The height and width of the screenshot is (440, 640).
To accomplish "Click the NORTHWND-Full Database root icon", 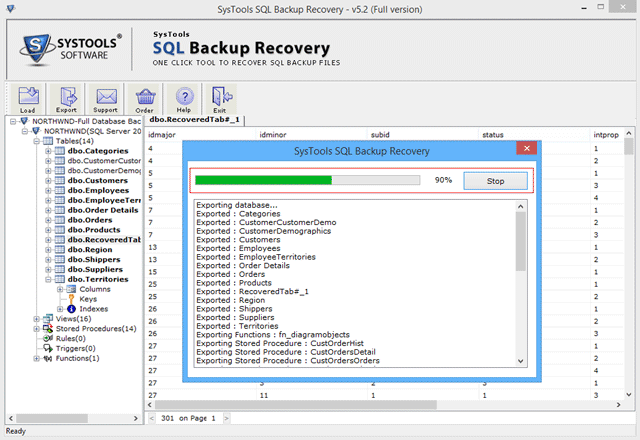I will click(24, 121).
